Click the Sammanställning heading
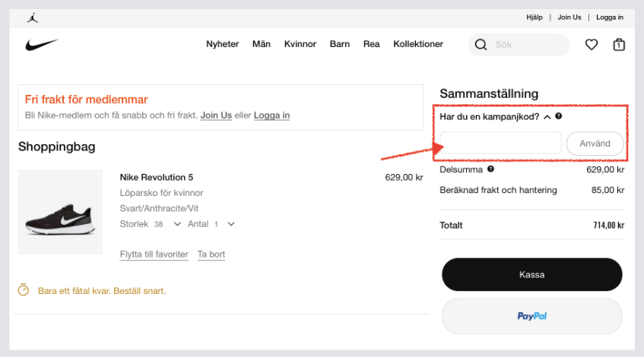Screen dimensions: 644x357 (x=489, y=93)
